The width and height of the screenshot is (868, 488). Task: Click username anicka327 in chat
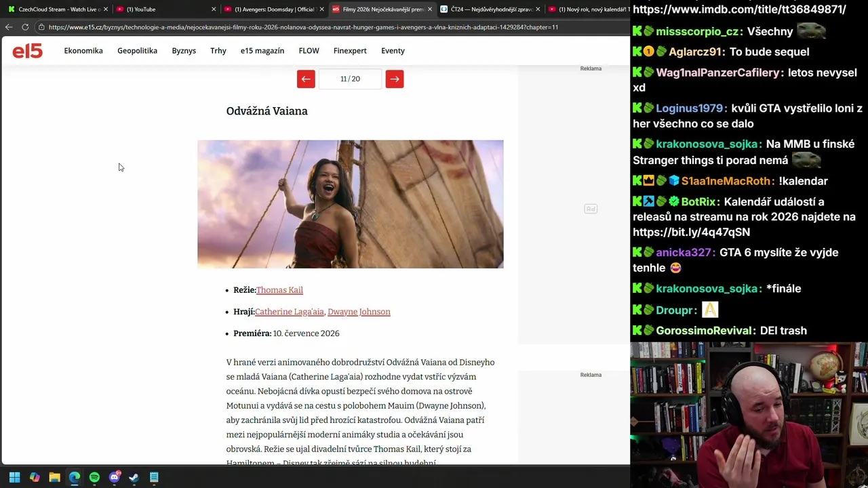point(684,252)
